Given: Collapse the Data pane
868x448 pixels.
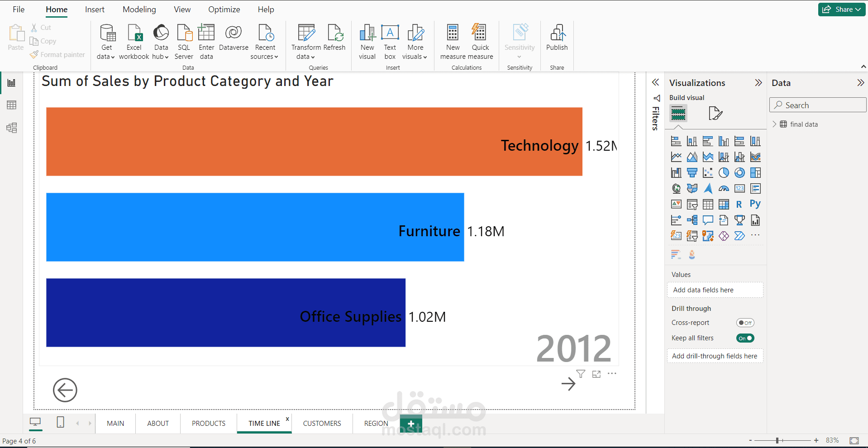Looking at the screenshot, I should point(860,82).
